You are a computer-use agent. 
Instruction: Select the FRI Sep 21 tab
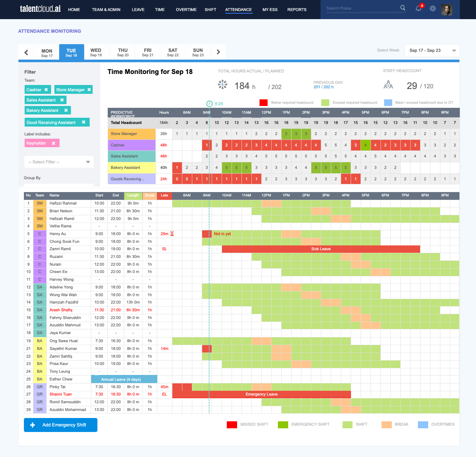148,52
